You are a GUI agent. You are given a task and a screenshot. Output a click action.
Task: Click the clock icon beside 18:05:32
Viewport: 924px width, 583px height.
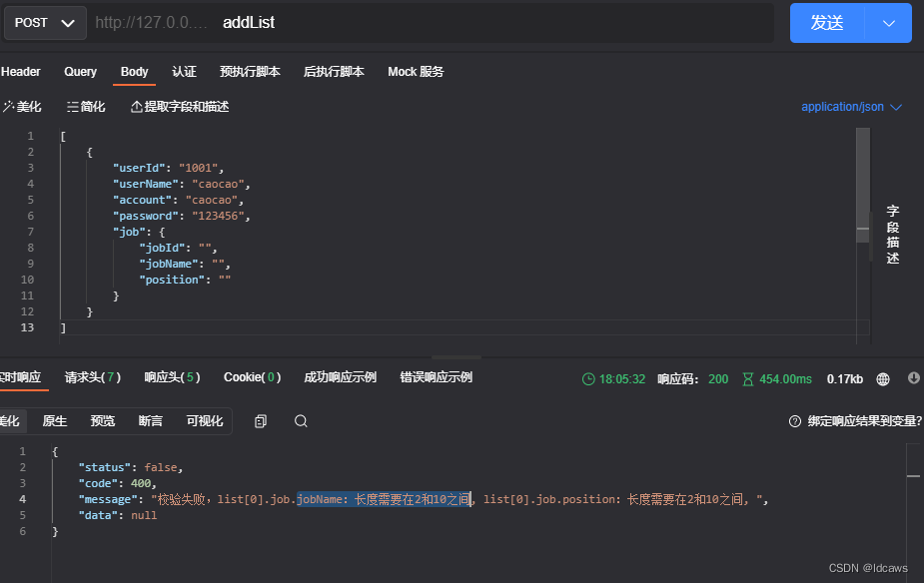pyautogui.click(x=588, y=379)
